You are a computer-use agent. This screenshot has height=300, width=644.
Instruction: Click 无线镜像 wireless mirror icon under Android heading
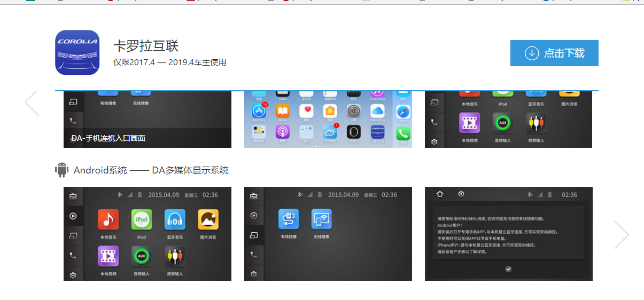click(322, 219)
